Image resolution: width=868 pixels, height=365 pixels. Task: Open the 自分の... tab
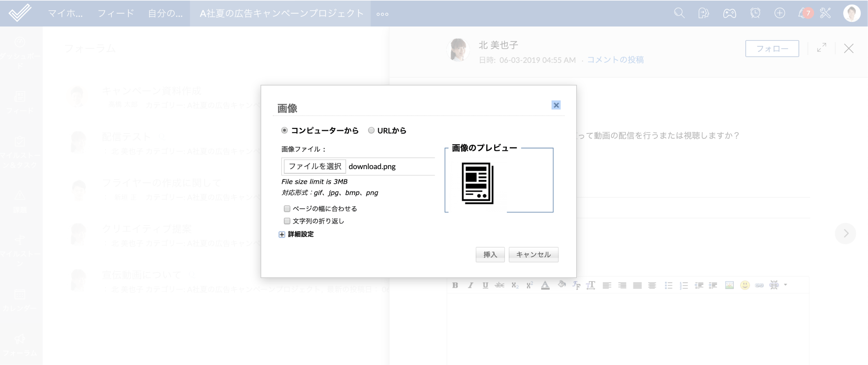point(165,13)
